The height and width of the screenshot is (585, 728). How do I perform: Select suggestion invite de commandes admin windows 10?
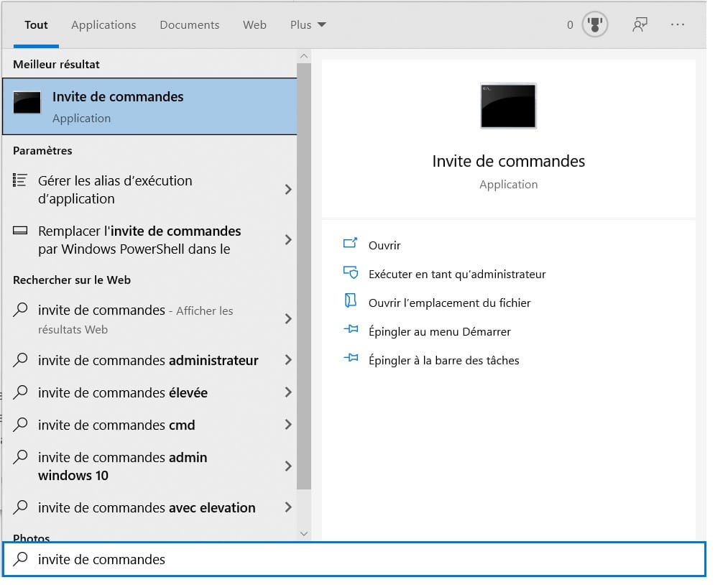pos(149,466)
